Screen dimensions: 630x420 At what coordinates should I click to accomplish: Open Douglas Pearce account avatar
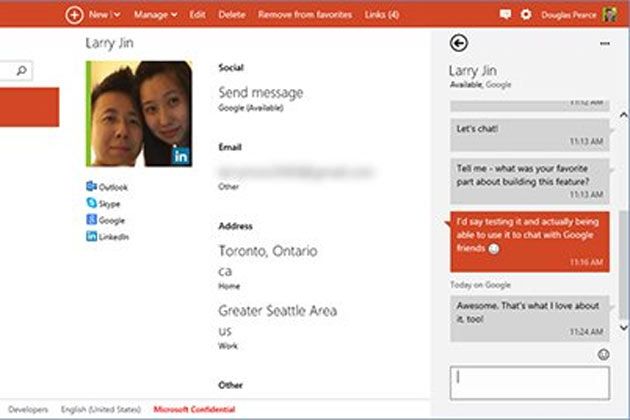pyautogui.click(x=611, y=15)
